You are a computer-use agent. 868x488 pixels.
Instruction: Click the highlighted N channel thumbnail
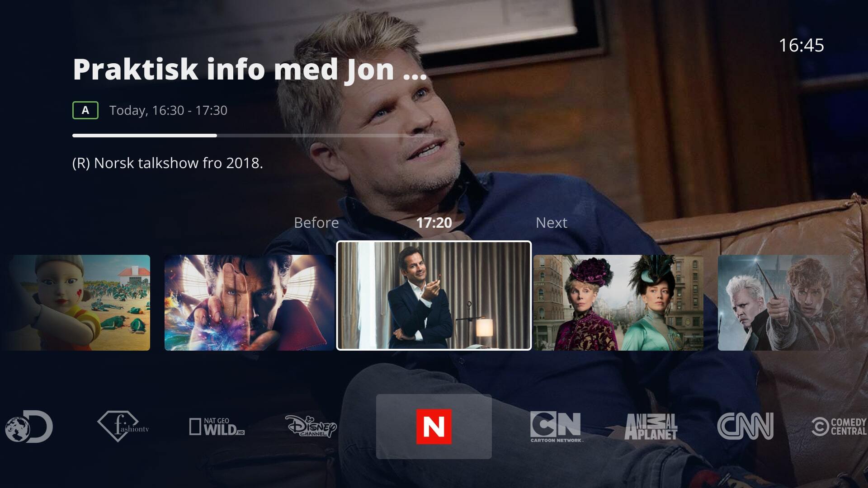pyautogui.click(x=434, y=427)
